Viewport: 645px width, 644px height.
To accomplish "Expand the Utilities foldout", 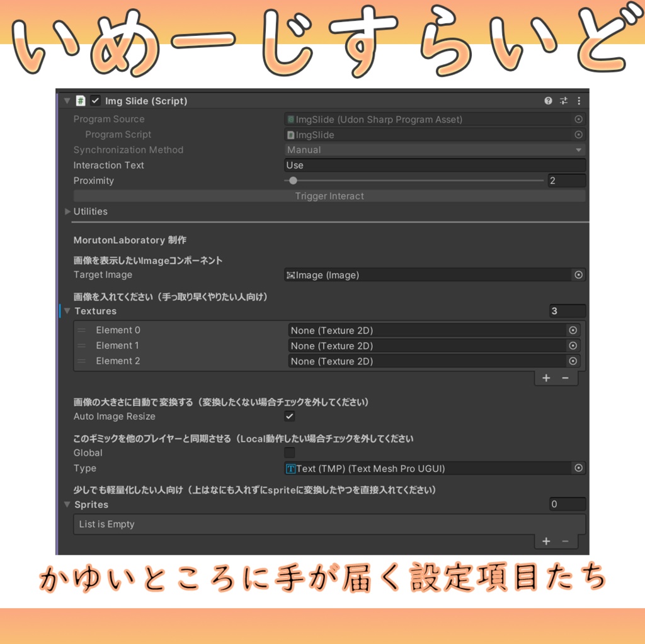I will pos(67,212).
